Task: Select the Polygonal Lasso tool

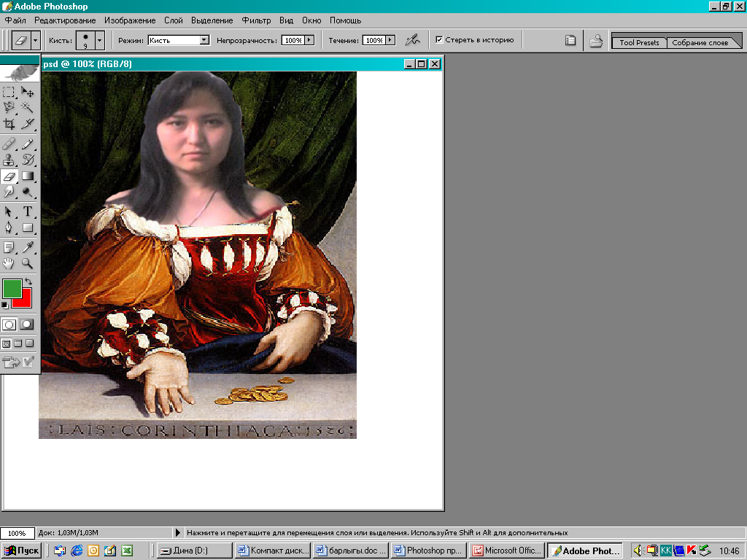Action: (x=9, y=108)
